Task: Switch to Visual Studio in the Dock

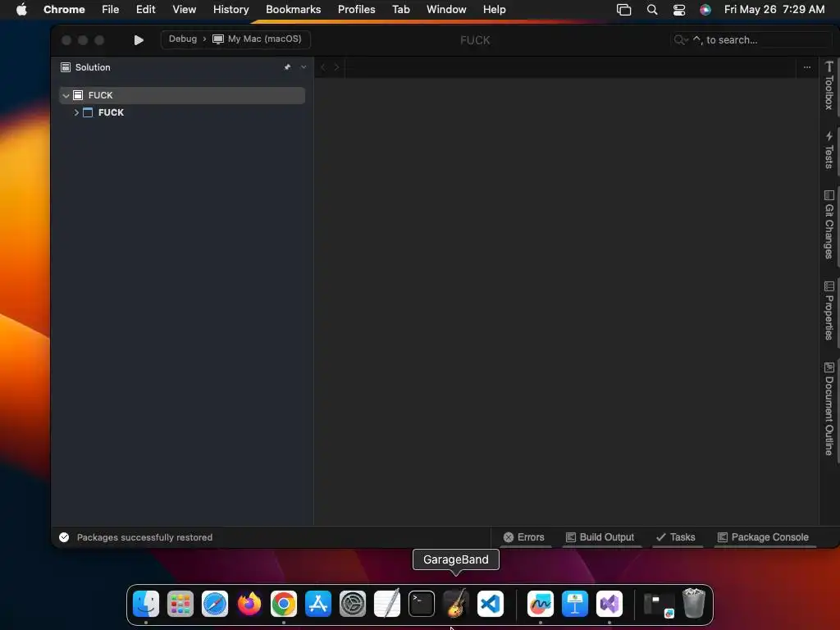Action: coord(609,604)
